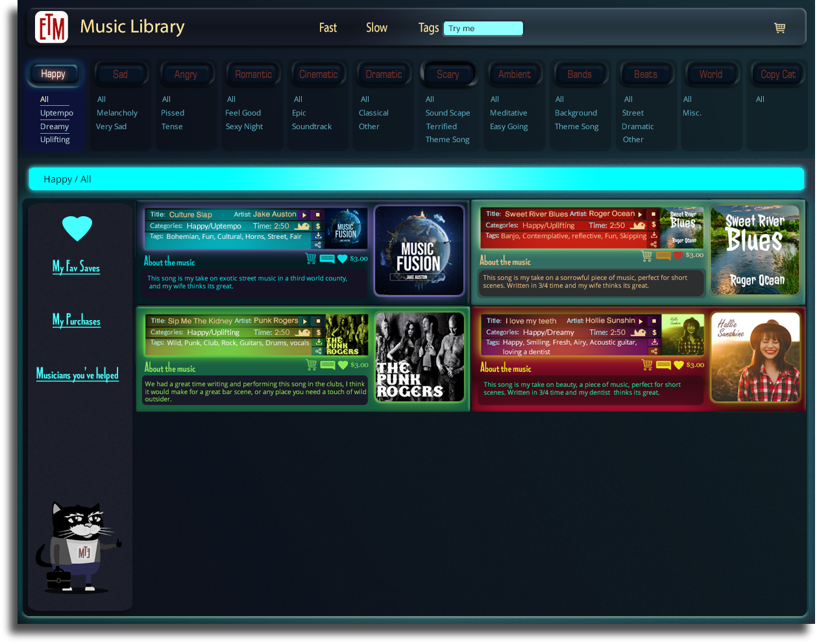Open the large Punk Rogers album cover
817x644 pixels.
click(x=420, y=357)
